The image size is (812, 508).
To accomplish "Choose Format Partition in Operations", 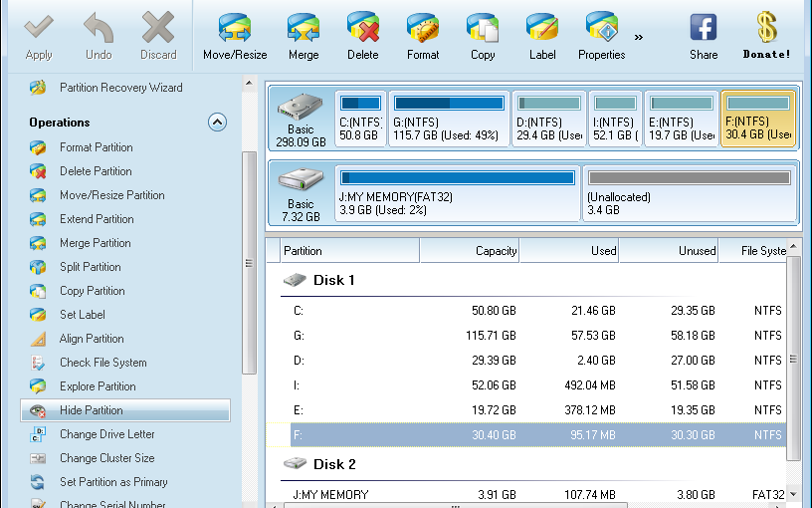I will (x=81, y=147).
